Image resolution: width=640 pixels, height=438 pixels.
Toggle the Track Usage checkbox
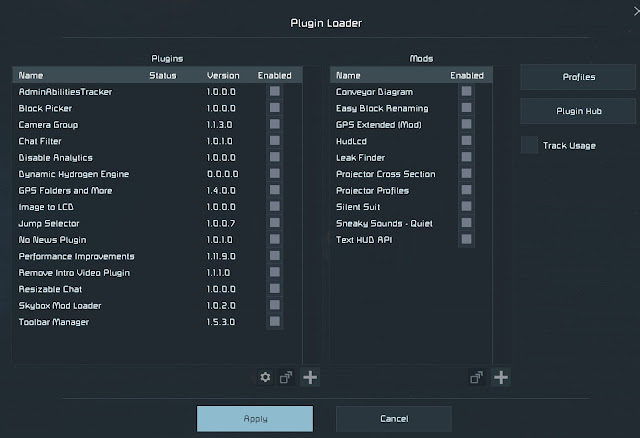529,145
